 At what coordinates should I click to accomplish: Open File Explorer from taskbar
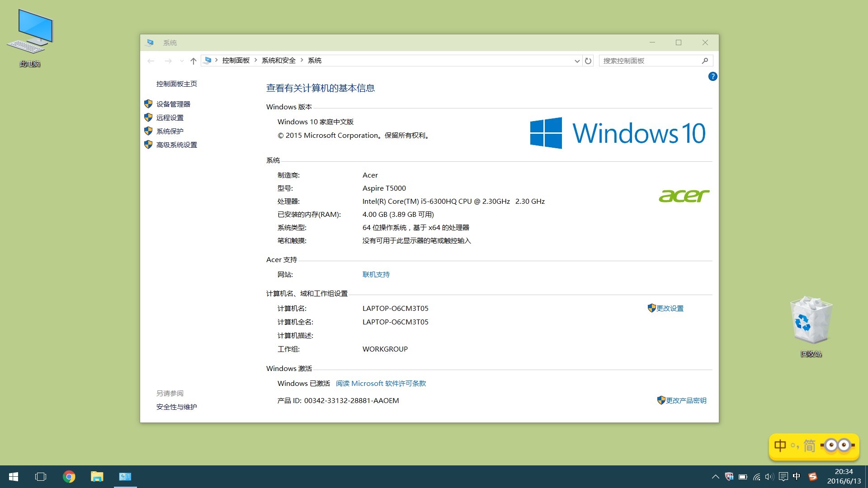pyautogui.click(x=97, y=477)
